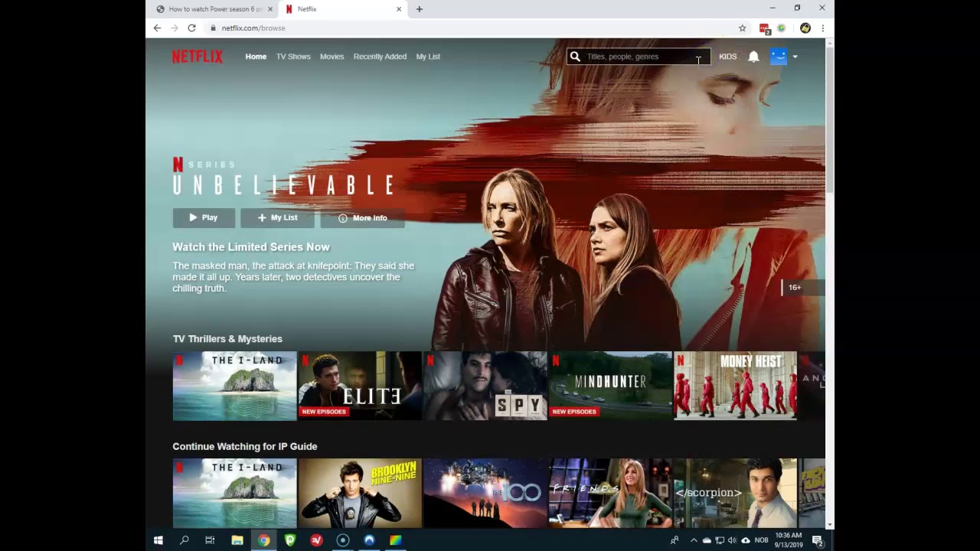This screenshot has width=980, height=551.
Task: Open the TV Shows menu item
Action: 293,56
